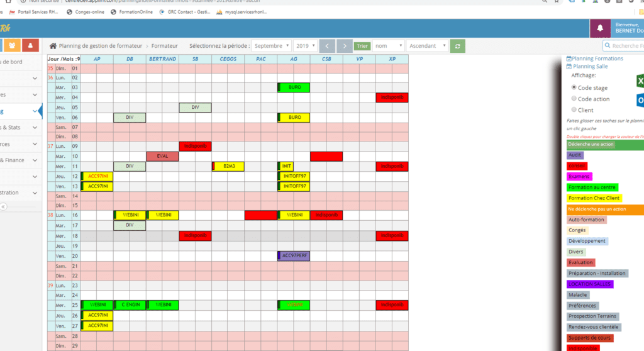Select the Code action radio button
Viewport: 644px width, 351px height.
[574, 99]
